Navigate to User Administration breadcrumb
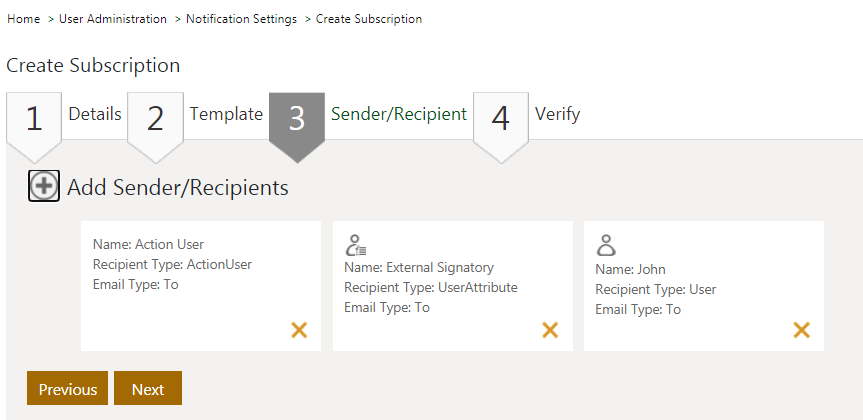This screenshot has width=863, height=420. point(113,19)
